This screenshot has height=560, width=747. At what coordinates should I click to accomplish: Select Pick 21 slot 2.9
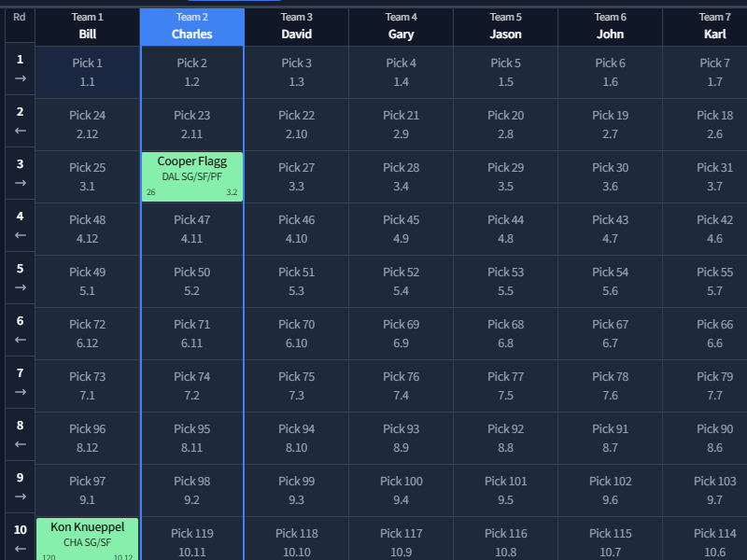(402, 125)
